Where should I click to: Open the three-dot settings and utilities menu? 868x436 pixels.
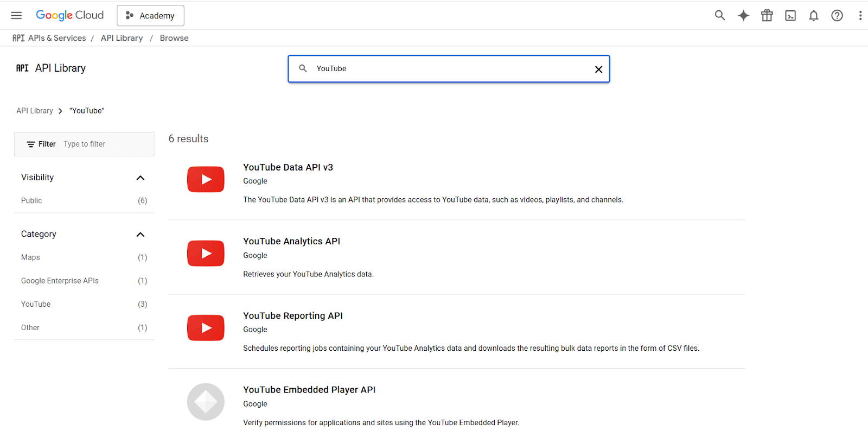click(x=860, y=15)
